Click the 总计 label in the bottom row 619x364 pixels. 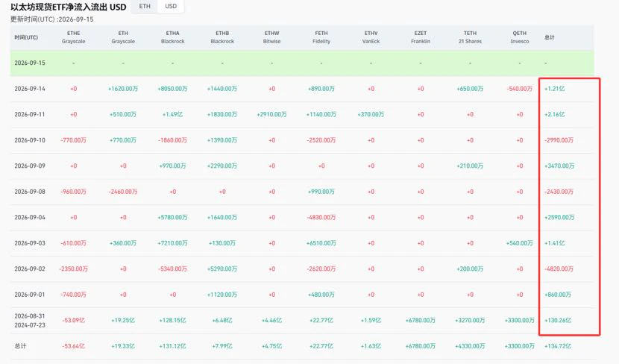pyautogui.click(x=20, y=346)
